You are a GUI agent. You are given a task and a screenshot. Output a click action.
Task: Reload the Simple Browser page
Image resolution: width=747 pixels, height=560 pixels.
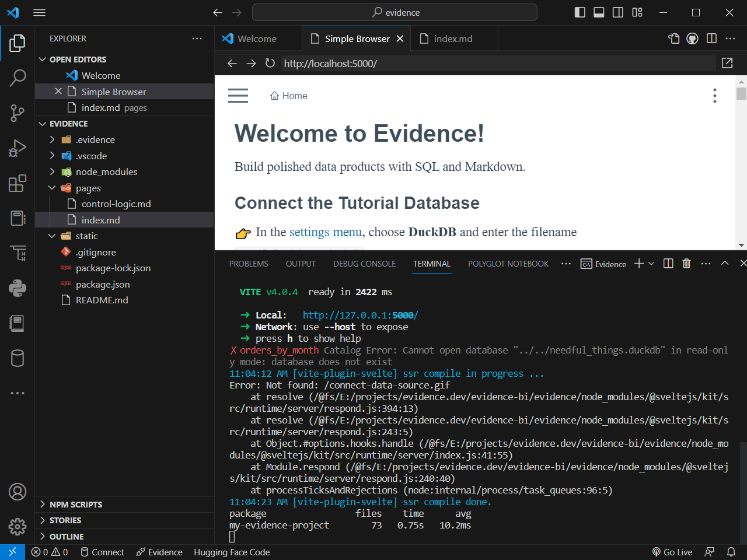coord(270,64)
